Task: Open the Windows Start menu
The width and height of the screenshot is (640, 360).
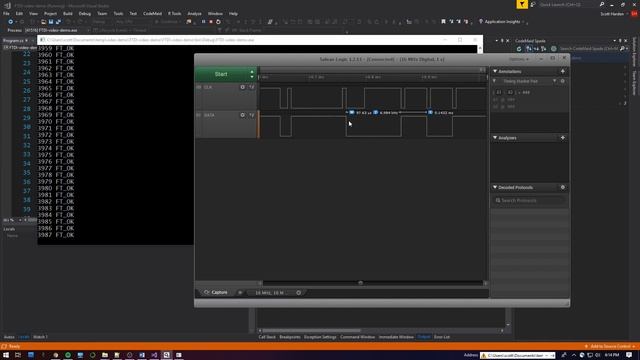Action: click(x=6, y=355)
